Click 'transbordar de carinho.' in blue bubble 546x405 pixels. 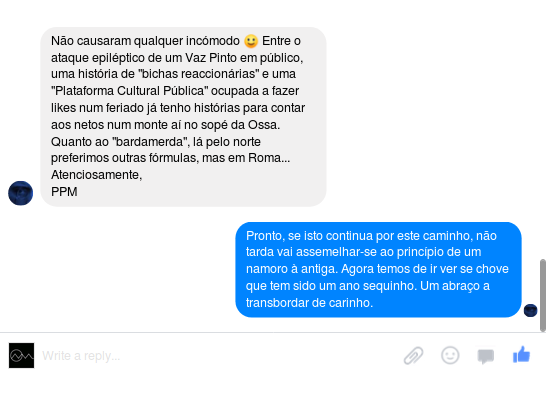pos(309,303)
